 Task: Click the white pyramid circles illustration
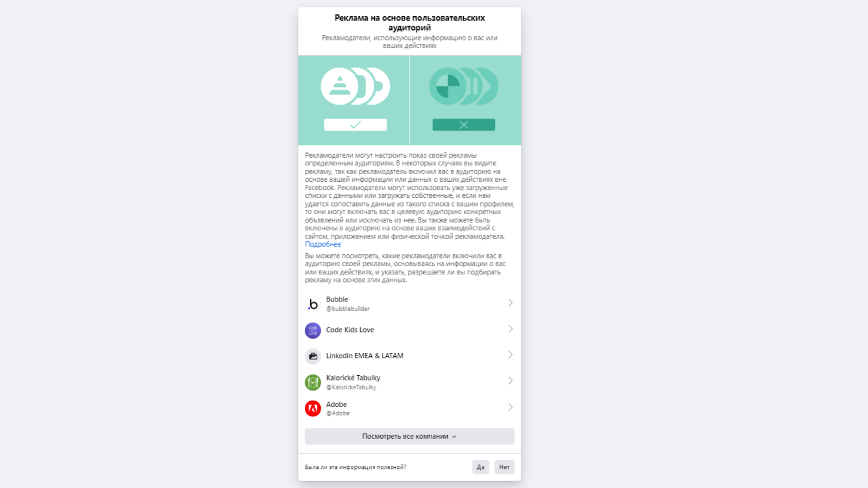(355, 86)
